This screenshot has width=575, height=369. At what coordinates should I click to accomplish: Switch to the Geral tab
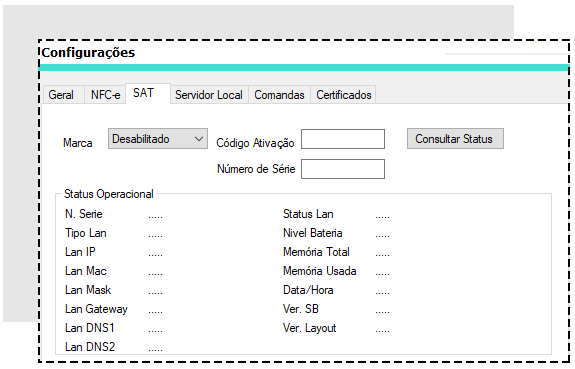coord(63,95)
